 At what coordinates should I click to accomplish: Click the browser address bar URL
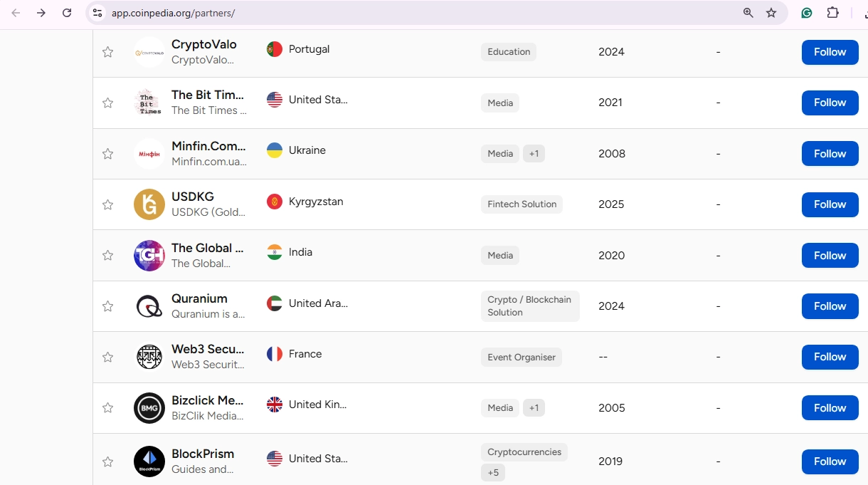173,13
